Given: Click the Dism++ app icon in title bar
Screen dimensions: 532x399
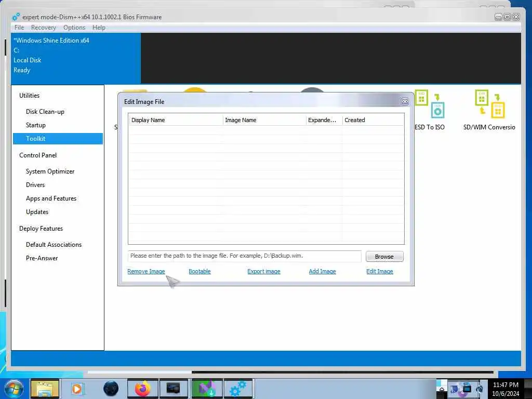Looking at the screenshot, I should tap(16, 17).
